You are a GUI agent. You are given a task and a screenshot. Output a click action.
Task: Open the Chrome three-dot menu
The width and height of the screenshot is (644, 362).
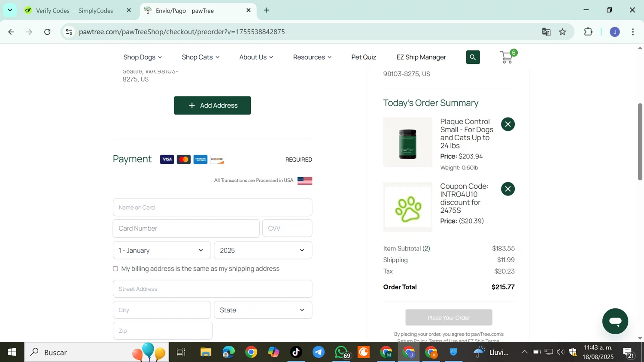pos(633,32)
